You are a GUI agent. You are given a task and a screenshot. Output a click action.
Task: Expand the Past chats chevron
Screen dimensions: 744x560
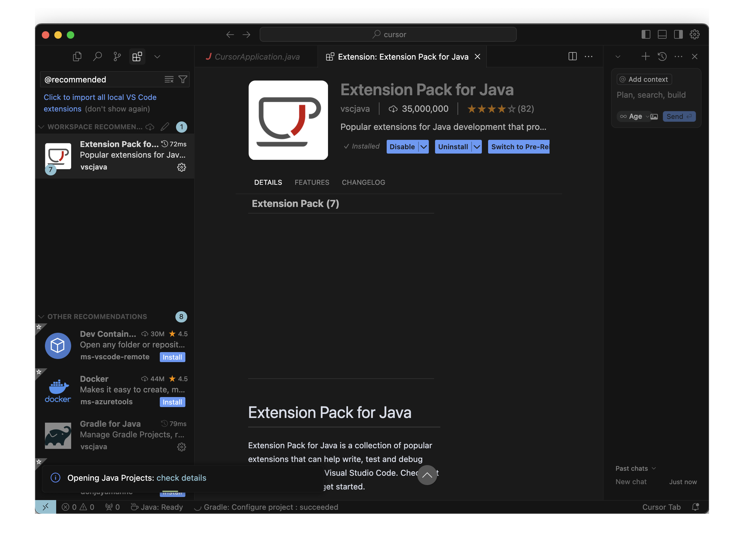click(x=654, y=469)
